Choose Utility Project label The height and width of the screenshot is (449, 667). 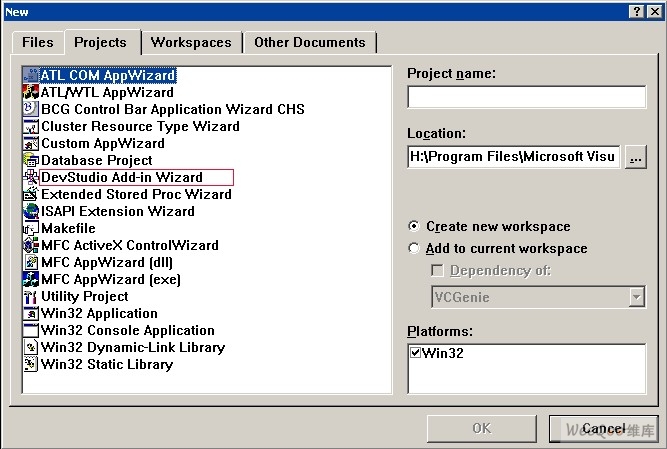85,296
